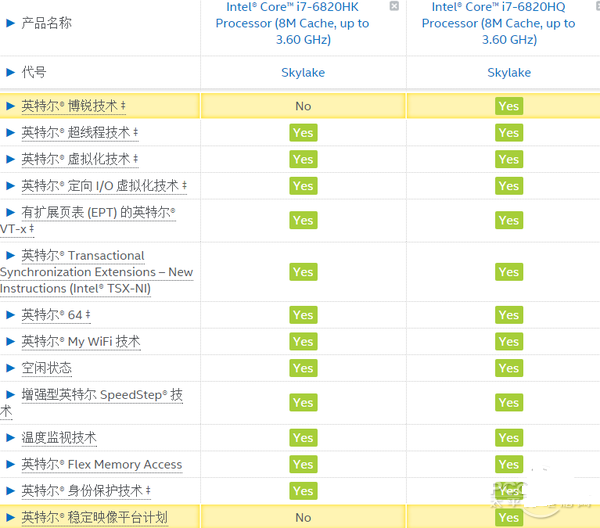Expand the 身份保护技术 row arrow

point(10,491)
